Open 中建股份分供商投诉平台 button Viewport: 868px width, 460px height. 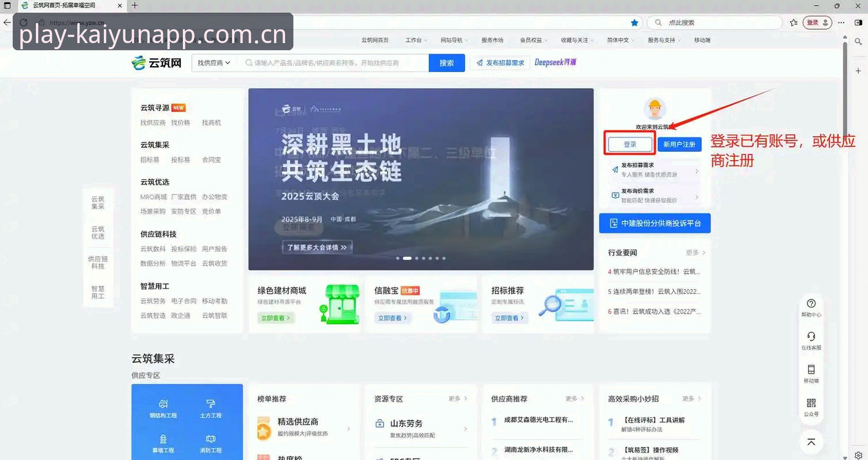[x=655, y=223]
